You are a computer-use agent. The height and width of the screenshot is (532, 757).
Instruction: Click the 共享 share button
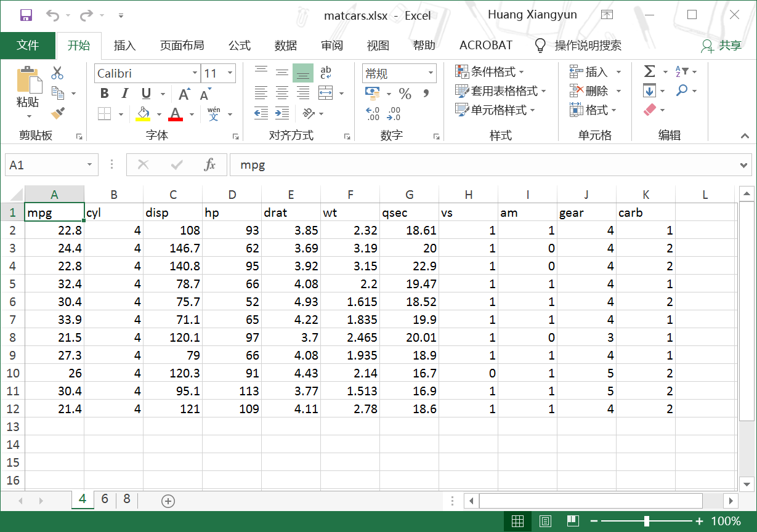722,46
